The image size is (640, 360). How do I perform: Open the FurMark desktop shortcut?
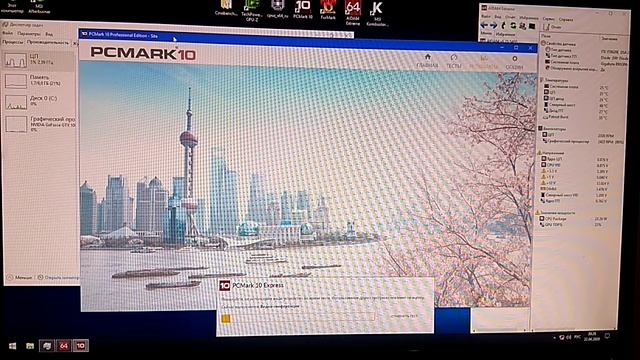pyautogui.click(x=328, y=10)
